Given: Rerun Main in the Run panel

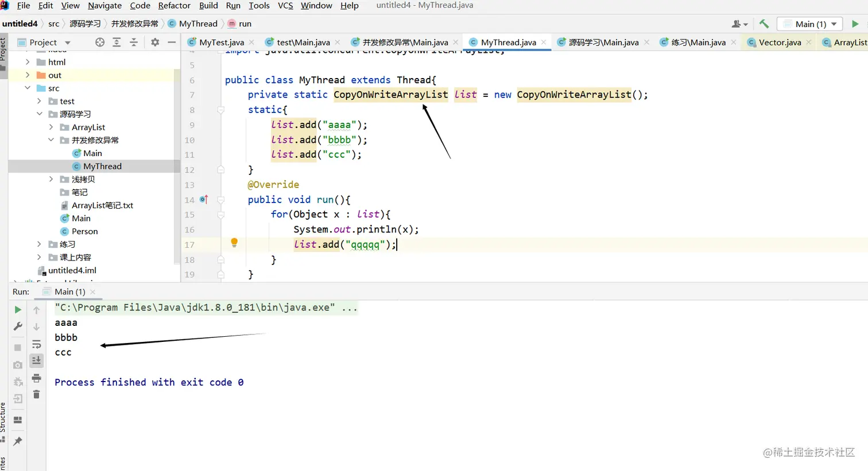Looking at the screenshot, I should [x=18, y=310].
